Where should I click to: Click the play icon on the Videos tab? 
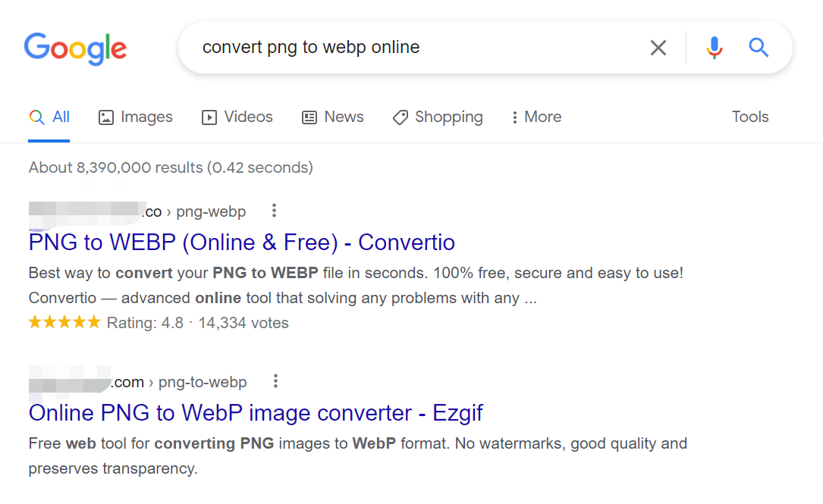(x=208, y=117)
